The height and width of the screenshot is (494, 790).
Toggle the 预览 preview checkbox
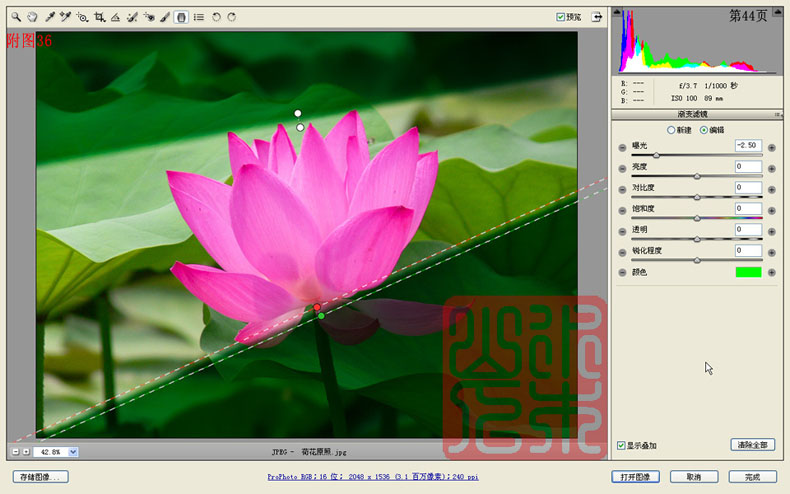560,17
